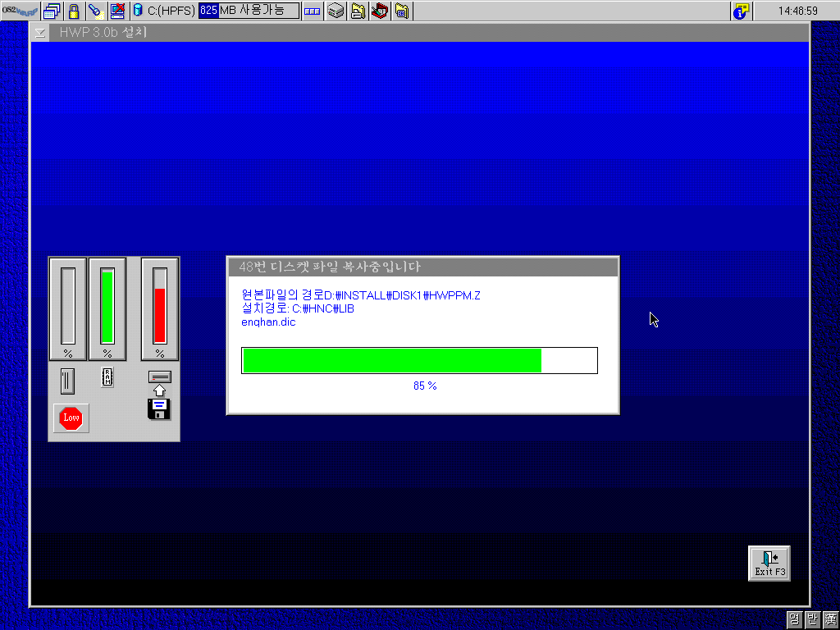The image size is (840, 630).
Task: Open the yellow folder with window icon
Action: 402,11
